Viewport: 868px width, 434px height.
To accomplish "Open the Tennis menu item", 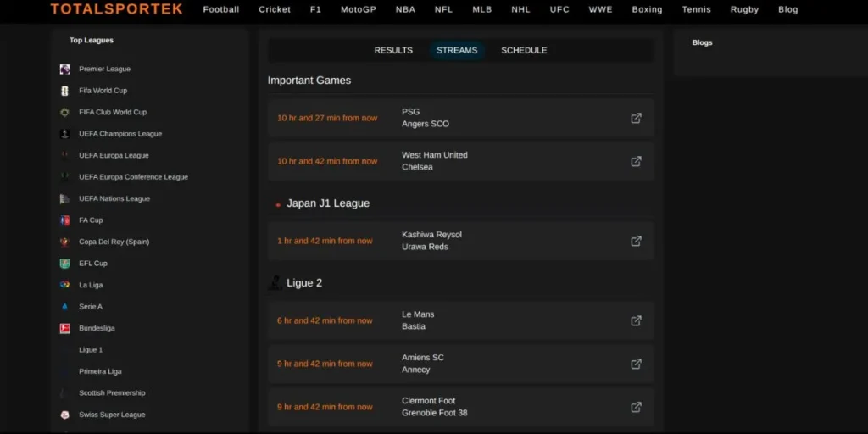I will (696, 9).
